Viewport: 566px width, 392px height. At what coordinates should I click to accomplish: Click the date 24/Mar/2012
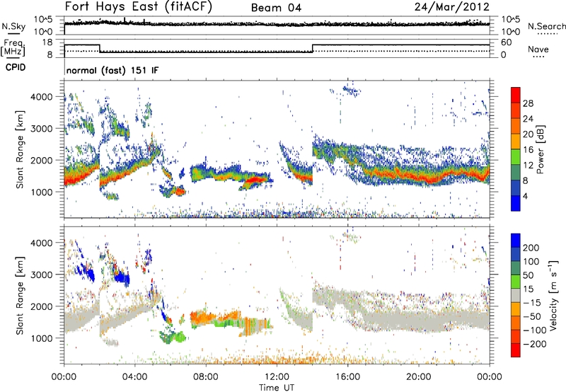pyautogui.click(x=452, y=7)
